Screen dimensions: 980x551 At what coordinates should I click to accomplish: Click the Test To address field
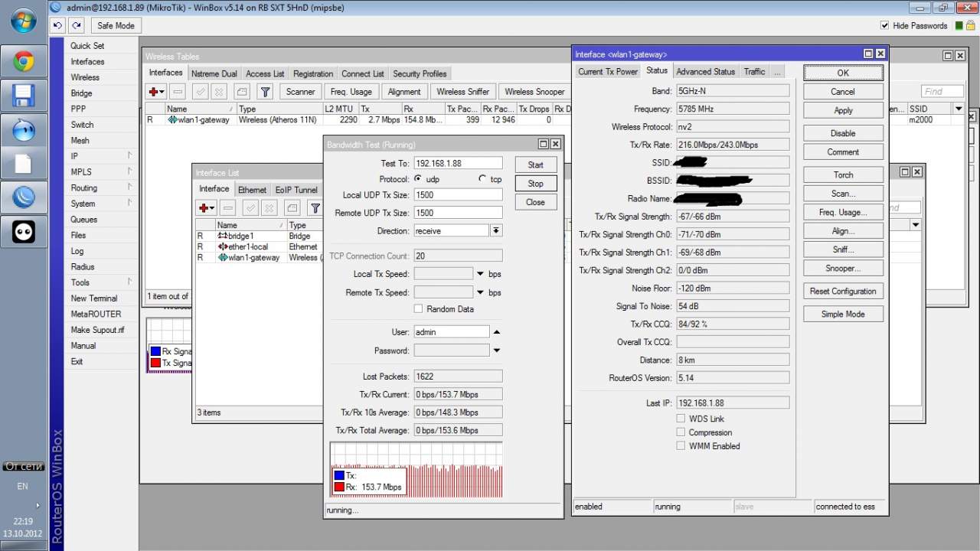point(458,163)
